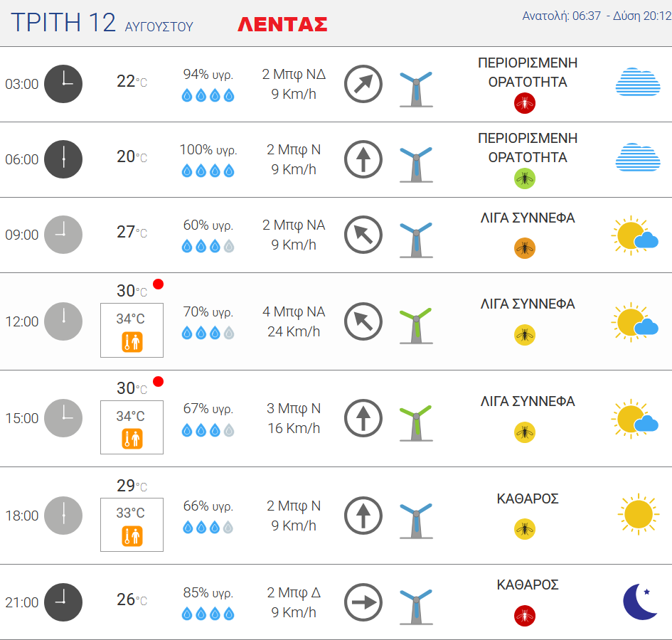Click the orange mosquito icon at 09:00
672x640 pixels.
point(525,248)
